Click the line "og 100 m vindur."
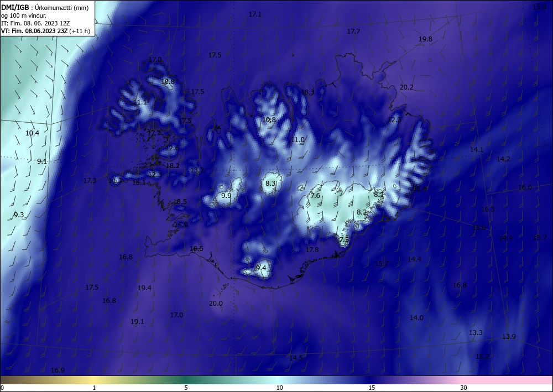 (x=24, y=15)
